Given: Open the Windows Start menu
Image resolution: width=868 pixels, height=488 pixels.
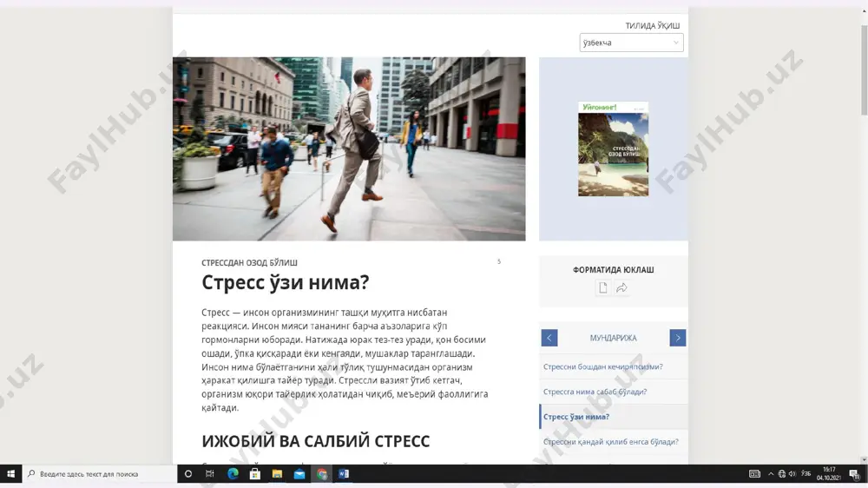Looking at the screenshot, I should pos(10,473).
